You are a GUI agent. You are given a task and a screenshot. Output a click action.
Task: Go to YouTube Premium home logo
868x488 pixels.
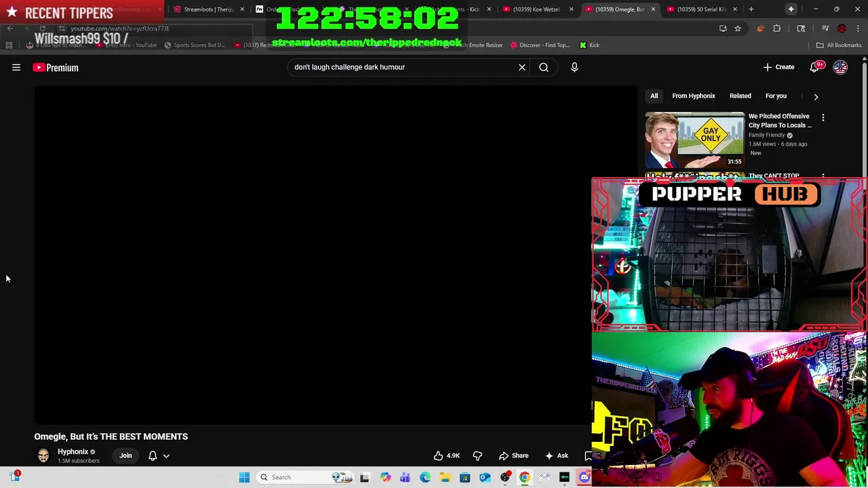point(56,67)
